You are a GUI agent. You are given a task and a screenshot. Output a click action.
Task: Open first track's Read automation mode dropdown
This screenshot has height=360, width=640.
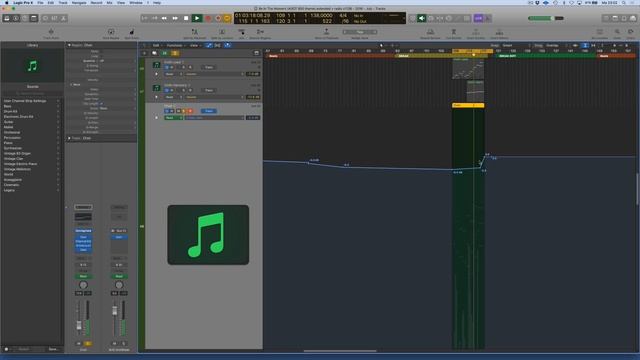click(173, 74)
